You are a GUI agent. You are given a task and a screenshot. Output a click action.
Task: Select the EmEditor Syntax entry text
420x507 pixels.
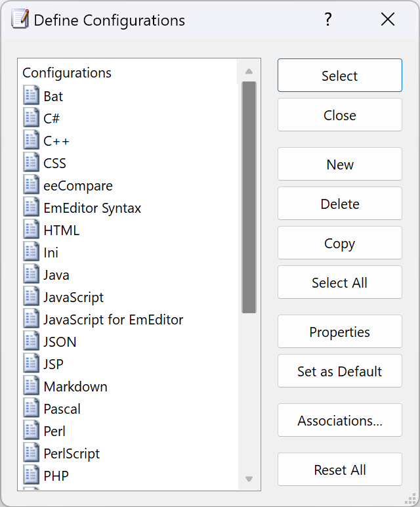tap(93, 208)
